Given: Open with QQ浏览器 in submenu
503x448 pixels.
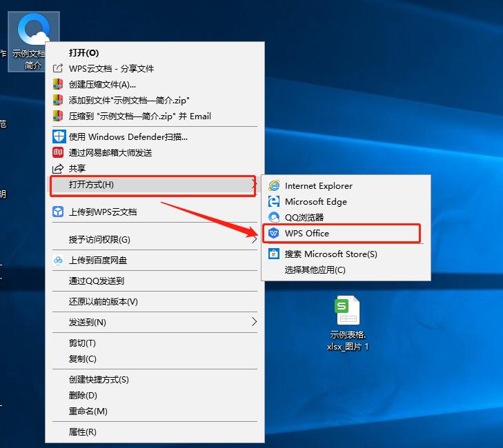Looking at the screenshot, I should tap(346, 217).
